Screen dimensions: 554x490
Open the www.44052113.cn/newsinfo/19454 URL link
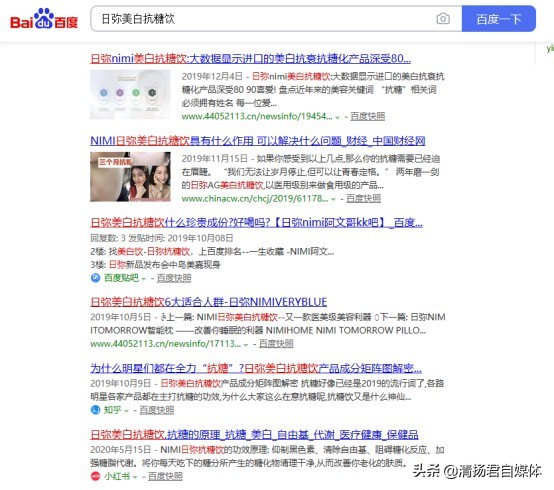tap(257, 116)
